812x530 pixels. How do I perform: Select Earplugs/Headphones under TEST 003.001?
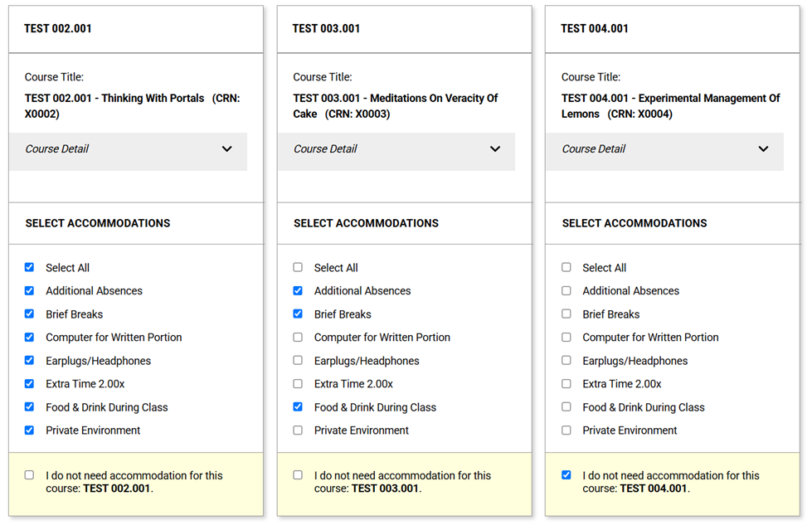click(298, 360)
